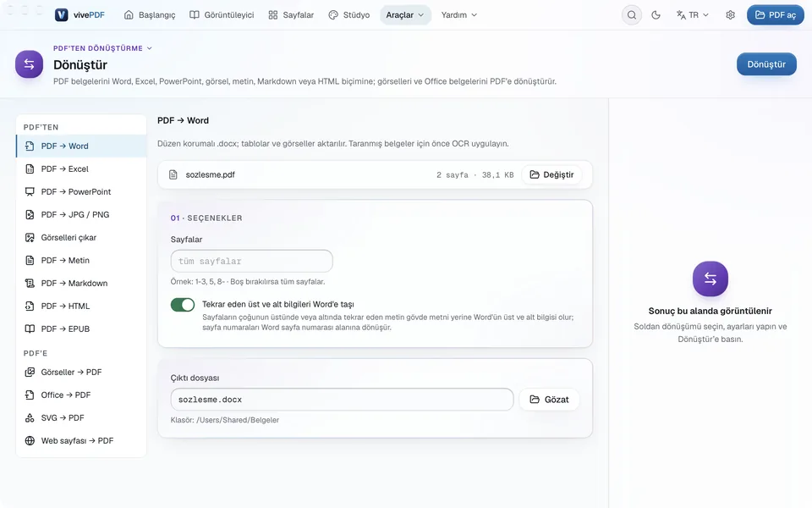Image resolution: width=812 pixels, height=508 pixels.
Task: Open the Yardım dropdown menu
Action: pyautogui.click(x=458, y=15)
